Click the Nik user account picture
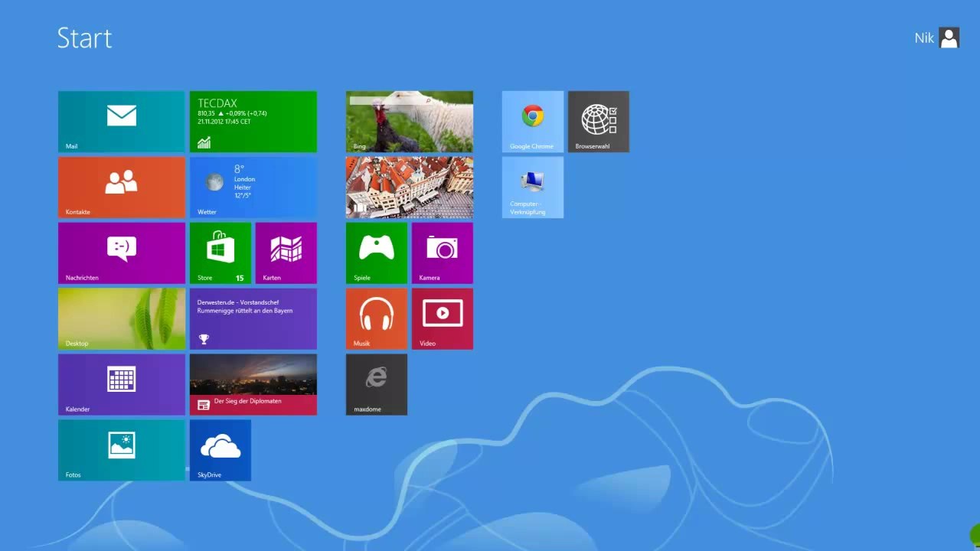This screenshot has height=551, width=980. coord(949,37)
